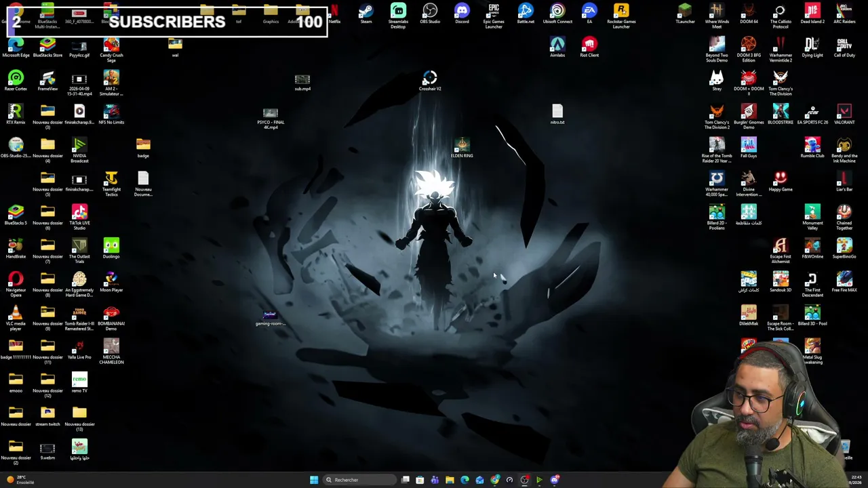Select the Stray game shortcut
The width and height of the screenshot is (868, 488).
pos(717,81)
